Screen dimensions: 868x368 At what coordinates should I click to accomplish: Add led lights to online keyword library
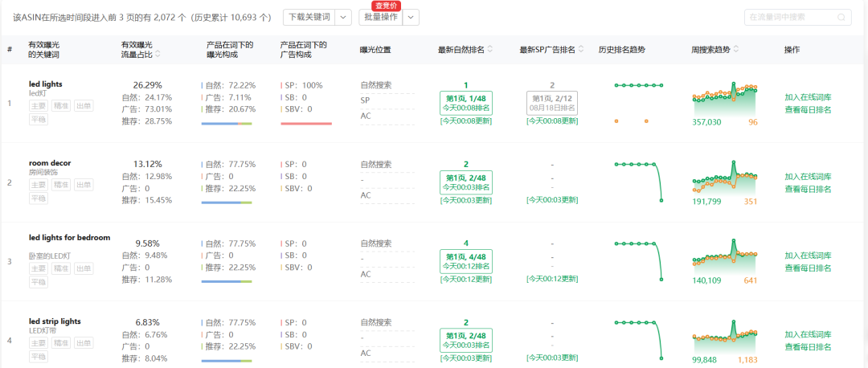[808, 97]
